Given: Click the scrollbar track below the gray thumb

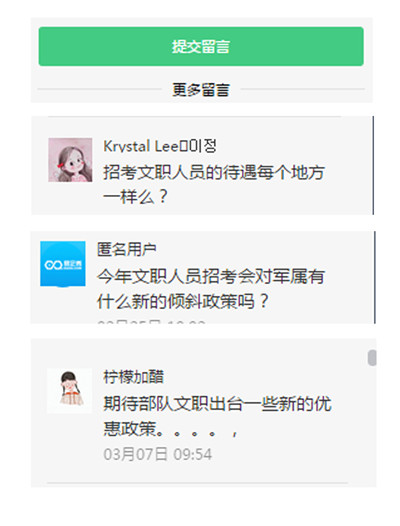Looking at the screenshot, I should click(372, 426).
